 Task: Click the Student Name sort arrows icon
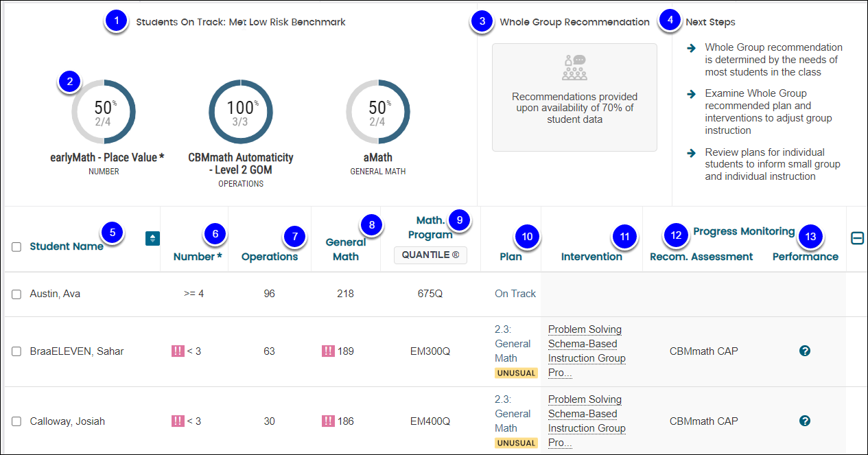pos(152,238)
